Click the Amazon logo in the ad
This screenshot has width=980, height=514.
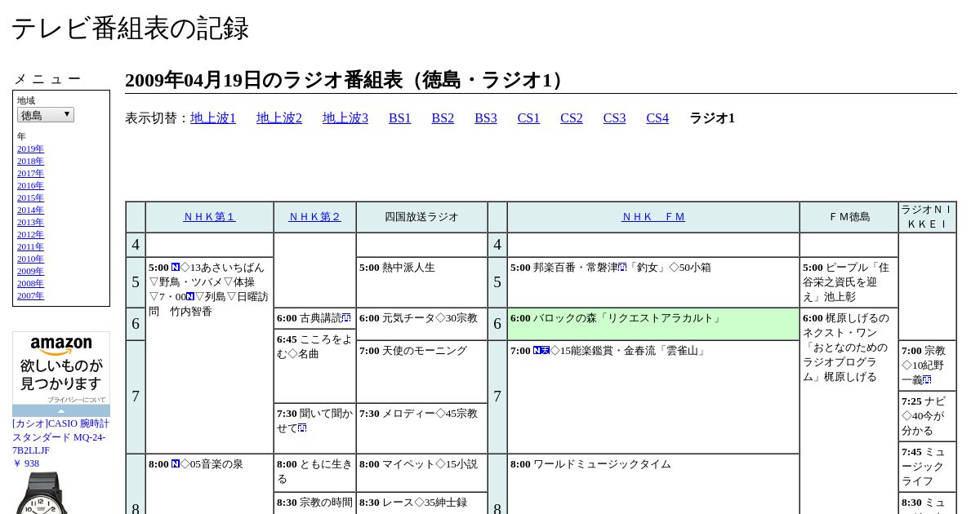(x=61, y=346)
